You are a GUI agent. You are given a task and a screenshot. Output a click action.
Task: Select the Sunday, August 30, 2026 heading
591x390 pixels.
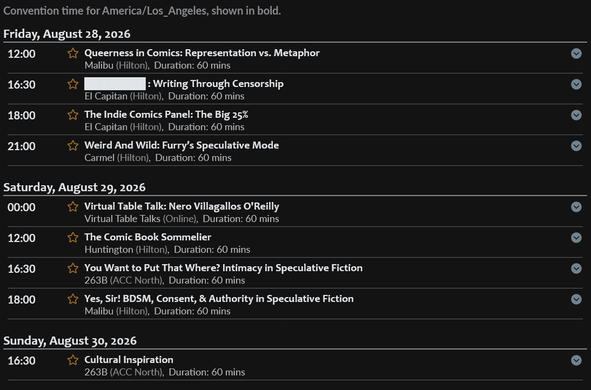(70, 341)
